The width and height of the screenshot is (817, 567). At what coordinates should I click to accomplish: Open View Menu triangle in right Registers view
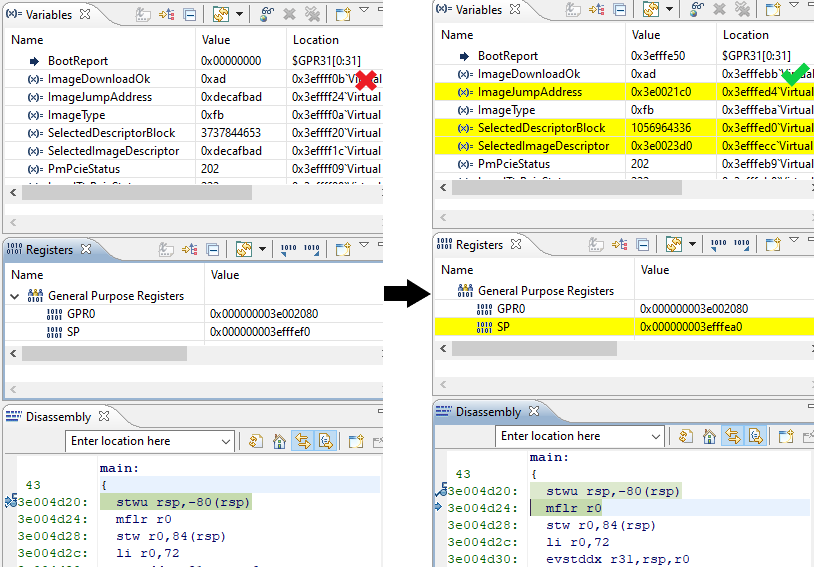pyautogui.click(x=794, y=239)
